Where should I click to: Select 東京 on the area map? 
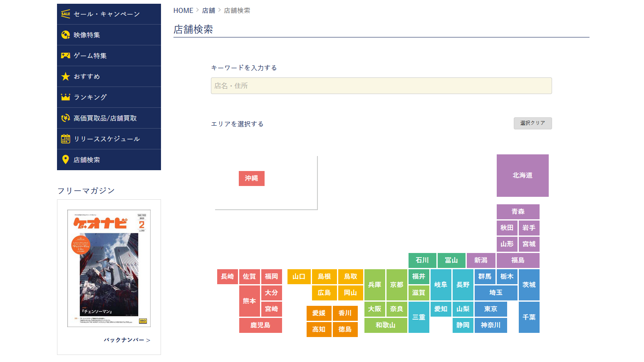(x=491, y=309)
